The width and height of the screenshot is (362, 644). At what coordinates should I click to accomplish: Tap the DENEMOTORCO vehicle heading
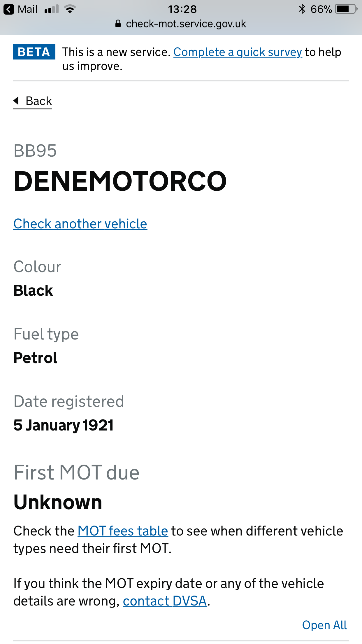pyautogui.click(x=120, y=181)
